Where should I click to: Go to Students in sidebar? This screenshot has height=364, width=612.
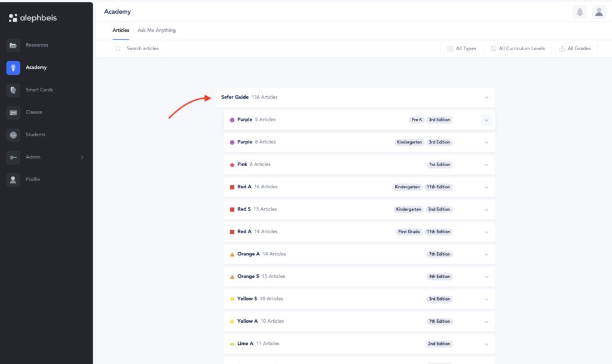coord(35,134)
